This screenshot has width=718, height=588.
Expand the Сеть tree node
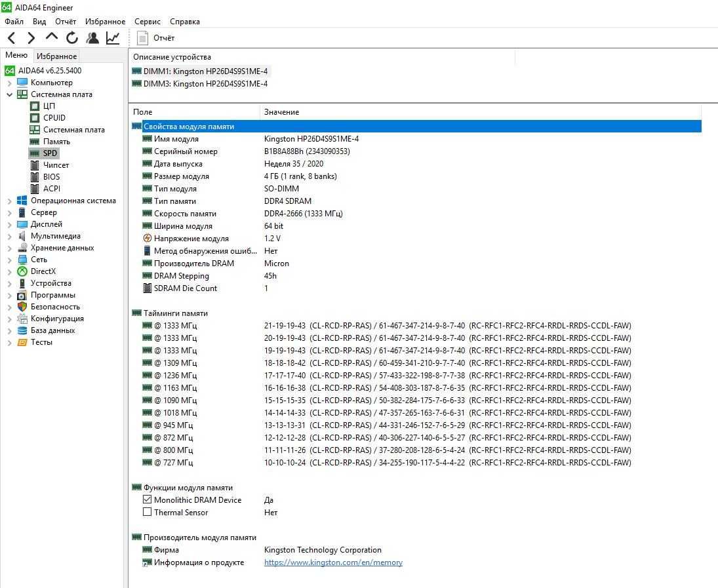point(10,260)
